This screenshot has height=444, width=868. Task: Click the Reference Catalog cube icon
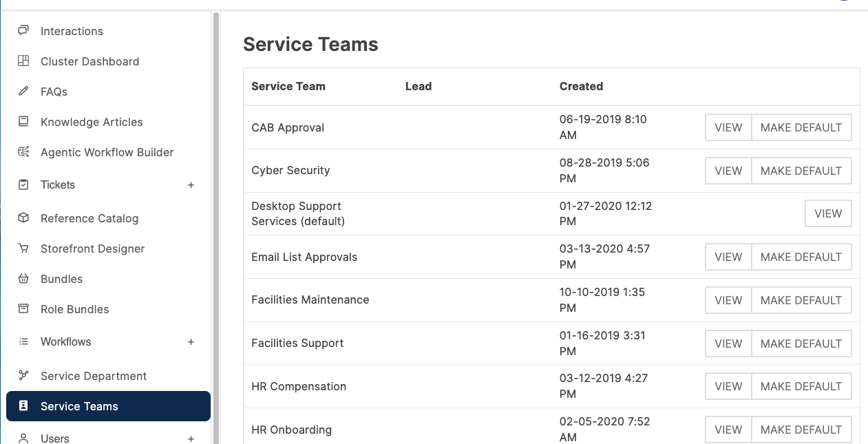tap(23, 218)
